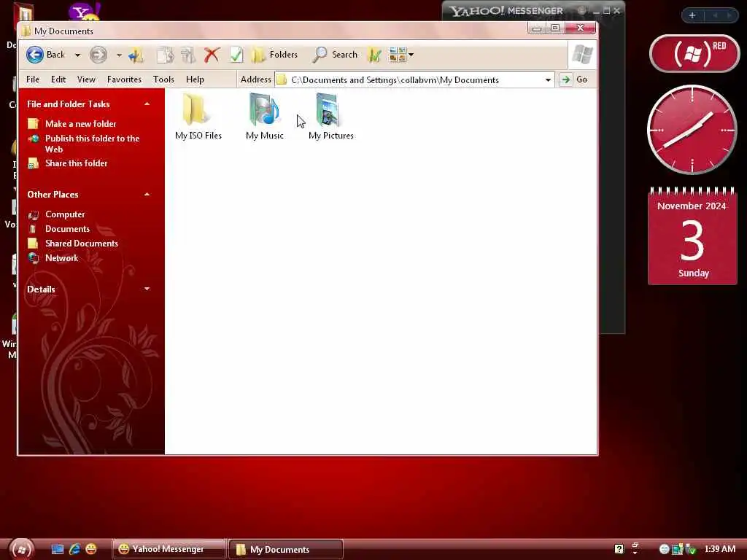The image size is (747, 560).
Task: Maximize the My Documents window
Action: click(x=555, y=28)
